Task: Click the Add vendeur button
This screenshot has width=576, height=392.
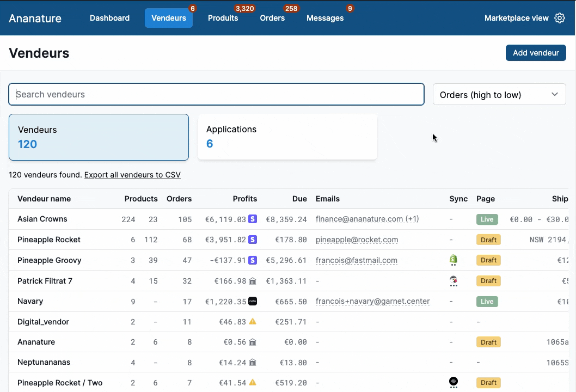Action: 536,53
